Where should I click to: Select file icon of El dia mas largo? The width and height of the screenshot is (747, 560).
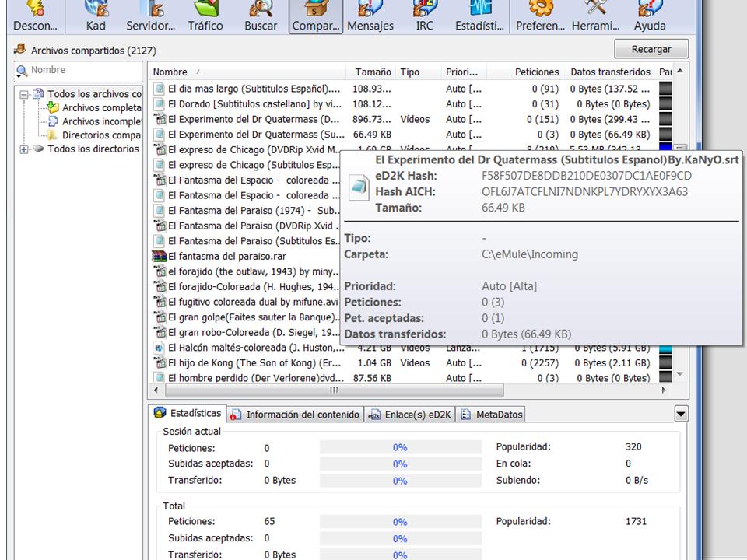click(159, 89)
